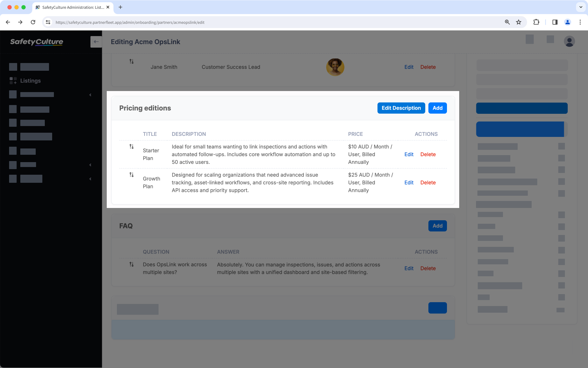Open Listings in the sidebar

coord(30,81)
